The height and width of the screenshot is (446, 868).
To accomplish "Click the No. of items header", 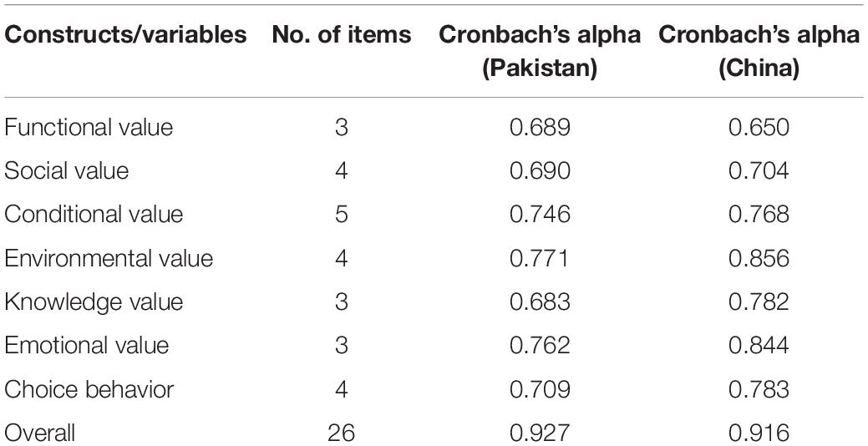I will click(x=342, y=35).
